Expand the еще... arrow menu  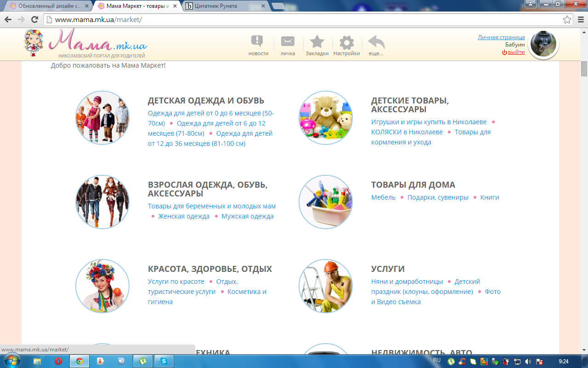coord(376,43)
